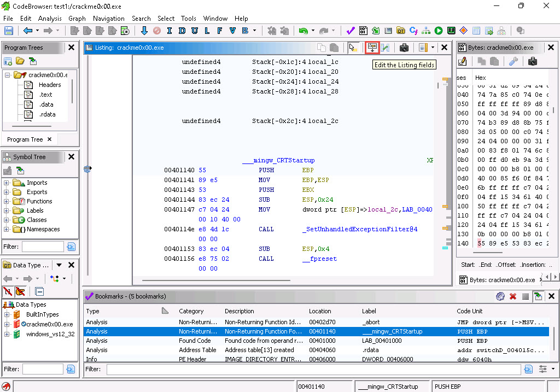Take a Listing snapshot with camera icon

pyautogui.click(x=404, y=48)
